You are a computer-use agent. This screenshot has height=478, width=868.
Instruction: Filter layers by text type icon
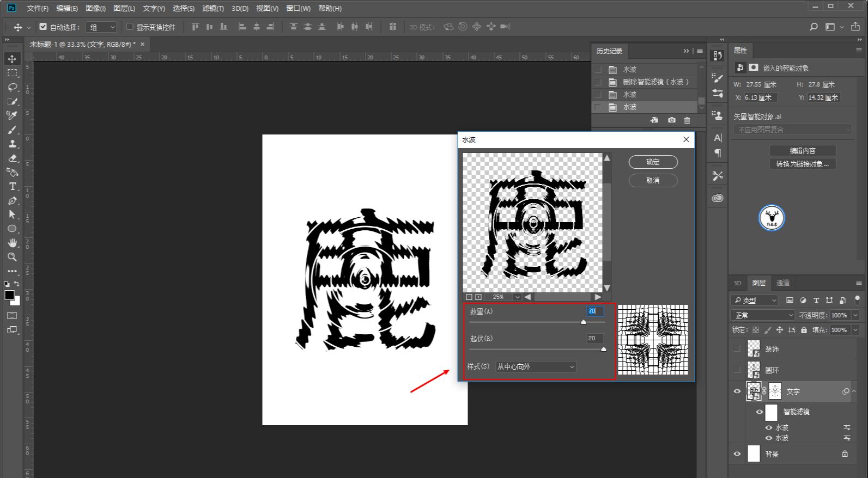tap(816, 300)
